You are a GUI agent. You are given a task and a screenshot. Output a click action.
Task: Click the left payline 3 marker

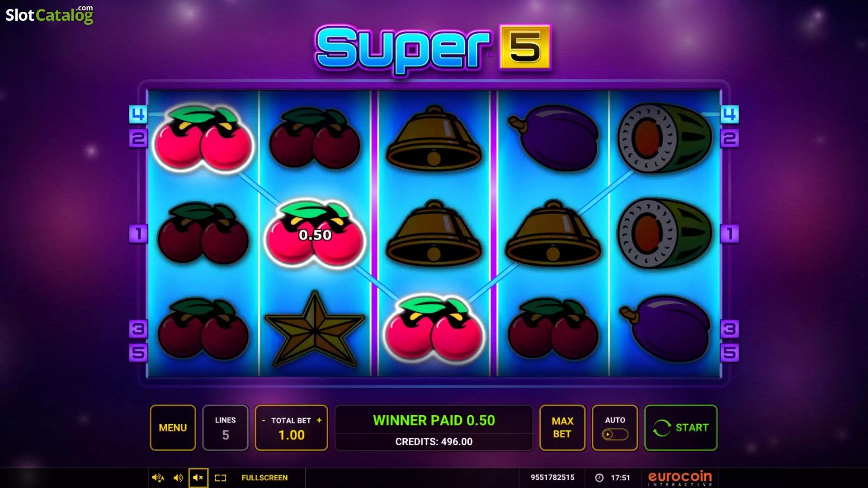138,329
